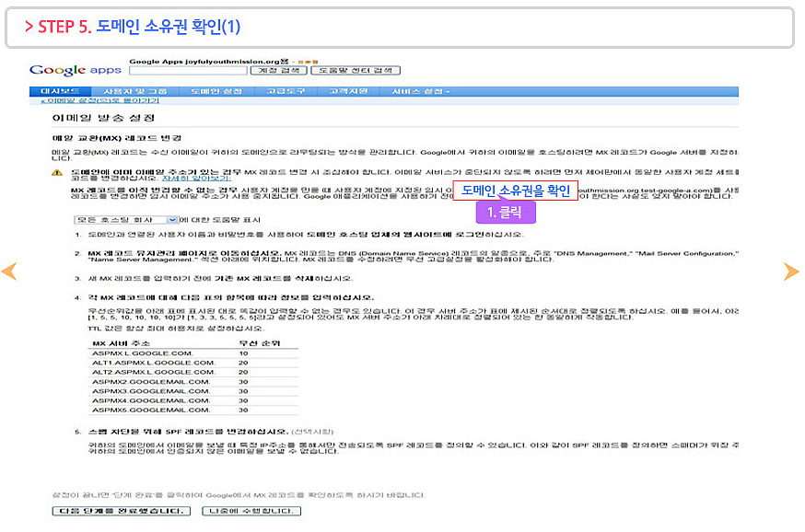Click the right orange next-slide arrow
Screen dimensions: 805x532
790,272
